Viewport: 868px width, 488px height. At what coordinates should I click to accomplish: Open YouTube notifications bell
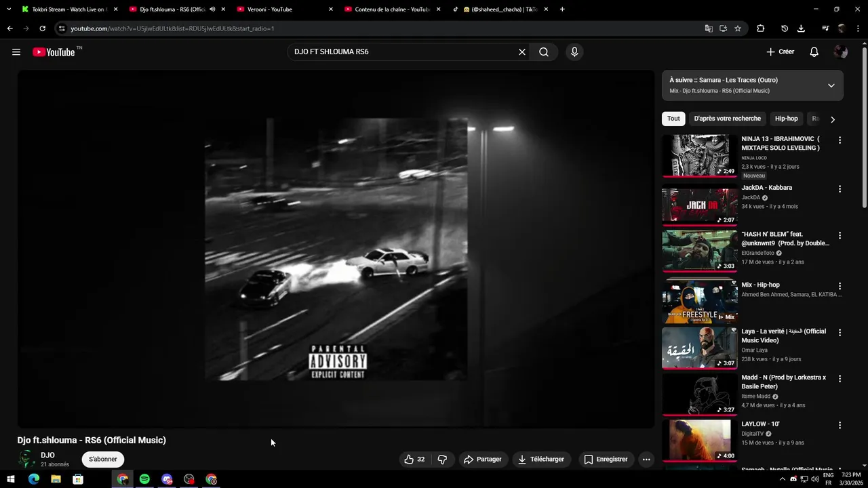tap(814, 52)
